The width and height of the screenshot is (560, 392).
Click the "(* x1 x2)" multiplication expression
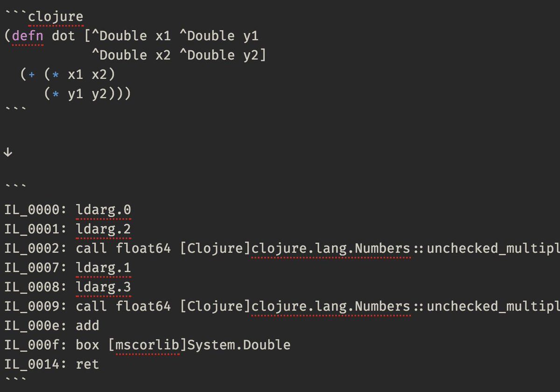(79, 75)
